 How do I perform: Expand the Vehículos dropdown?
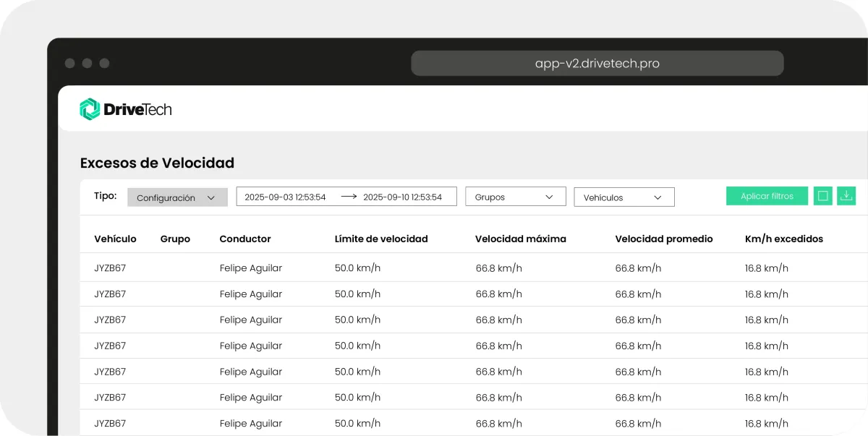[624, 197]
